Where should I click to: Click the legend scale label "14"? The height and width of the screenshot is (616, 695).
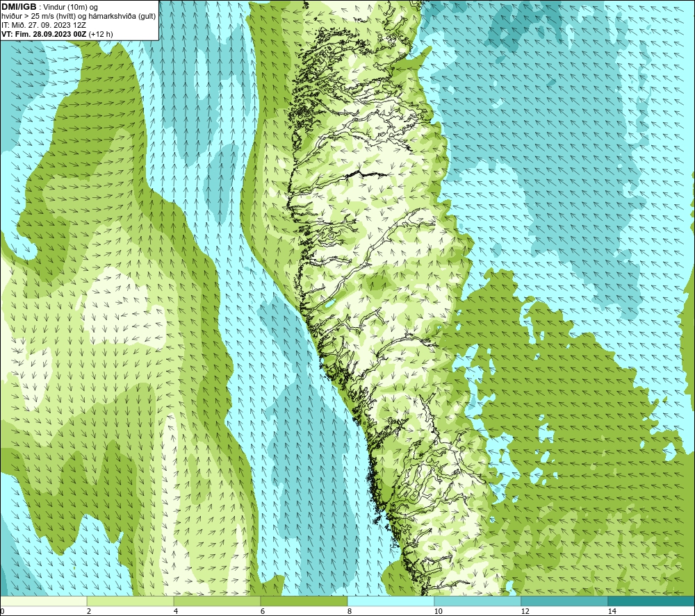(x=612, y=612)
